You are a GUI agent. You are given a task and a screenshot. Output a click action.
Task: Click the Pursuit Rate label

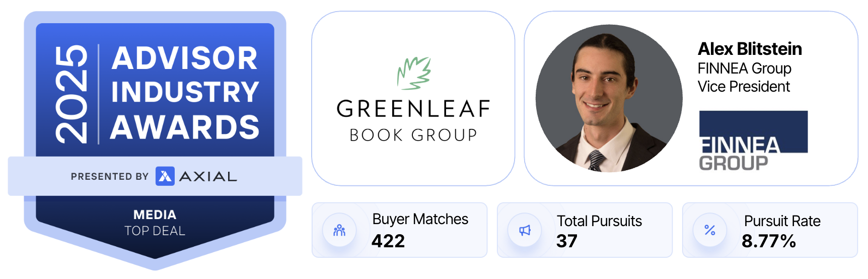pyautogui.click(x=782, y=221)
